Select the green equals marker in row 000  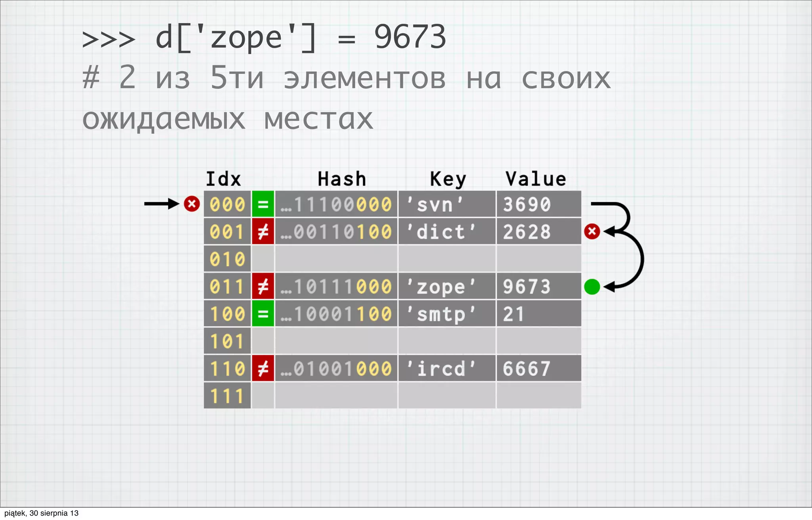coord(263,204)
